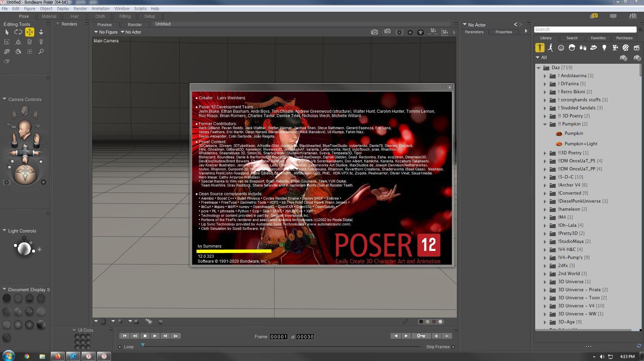Show Poses category (running figure icon)
644x361 pixels.
pos(550,48)
